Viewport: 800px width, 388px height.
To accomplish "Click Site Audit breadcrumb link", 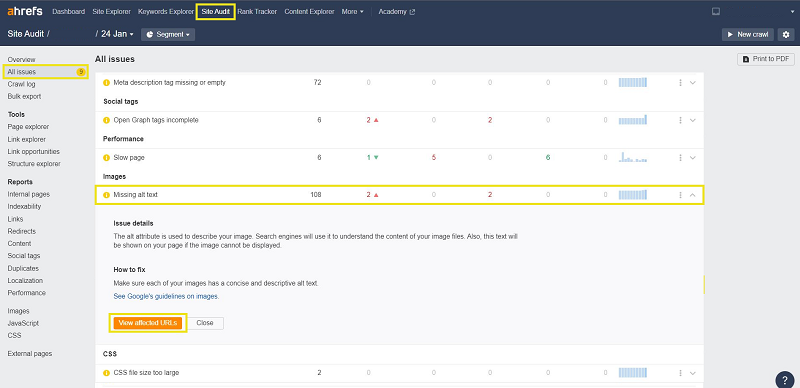I will pyautogui.click(x=26, y=34).
